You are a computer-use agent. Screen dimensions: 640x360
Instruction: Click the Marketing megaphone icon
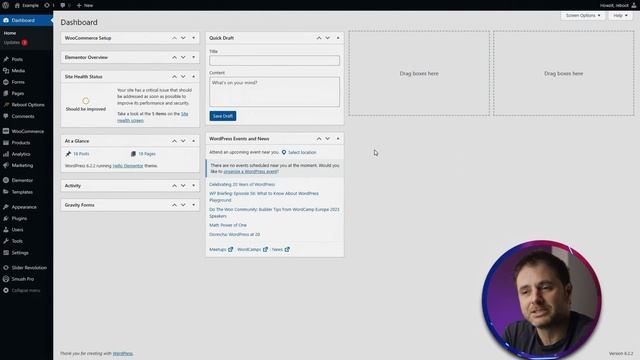[6, 165]
